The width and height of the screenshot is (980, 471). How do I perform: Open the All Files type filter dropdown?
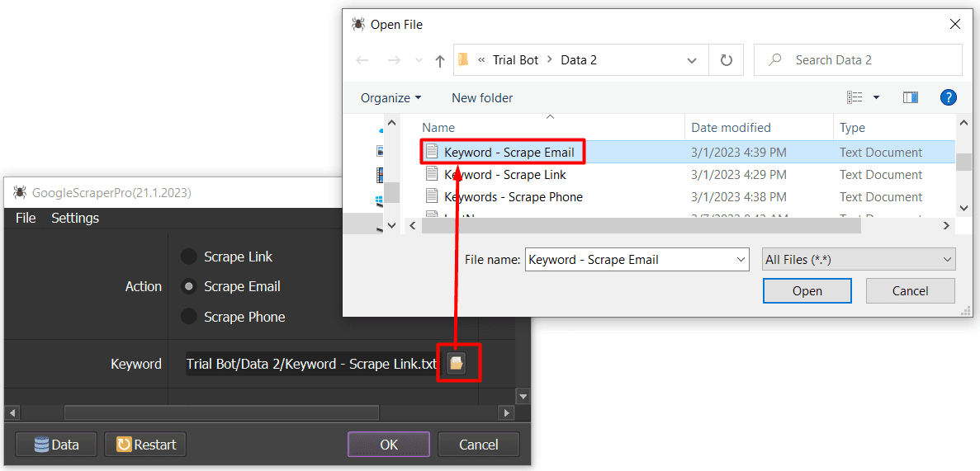click(x=859, y=259)
